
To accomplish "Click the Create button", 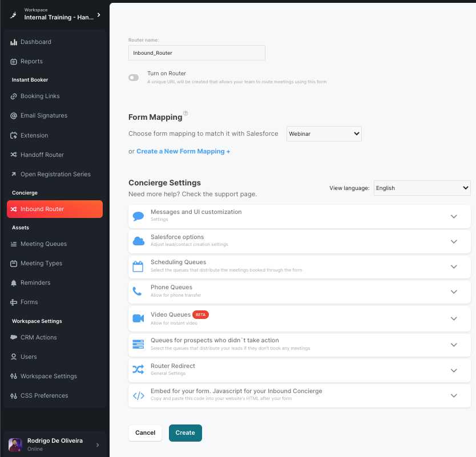I will (x=185, y=432).
